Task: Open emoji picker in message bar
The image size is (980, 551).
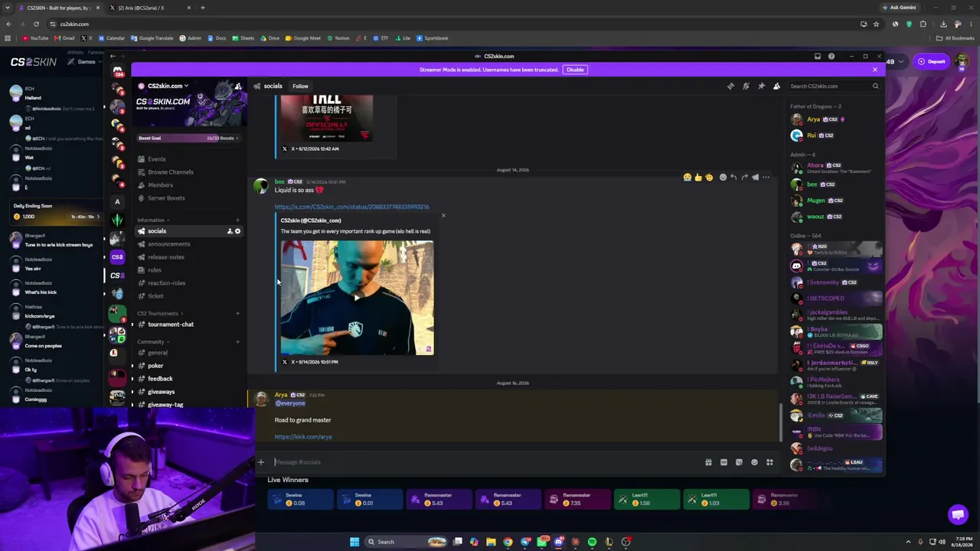Action: 754,462
